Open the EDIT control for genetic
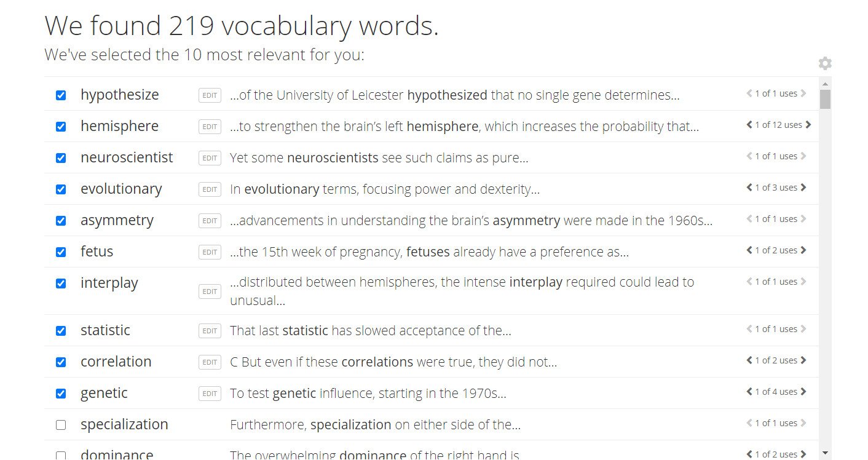Screen dimensions: 868x460 [209, 393]
